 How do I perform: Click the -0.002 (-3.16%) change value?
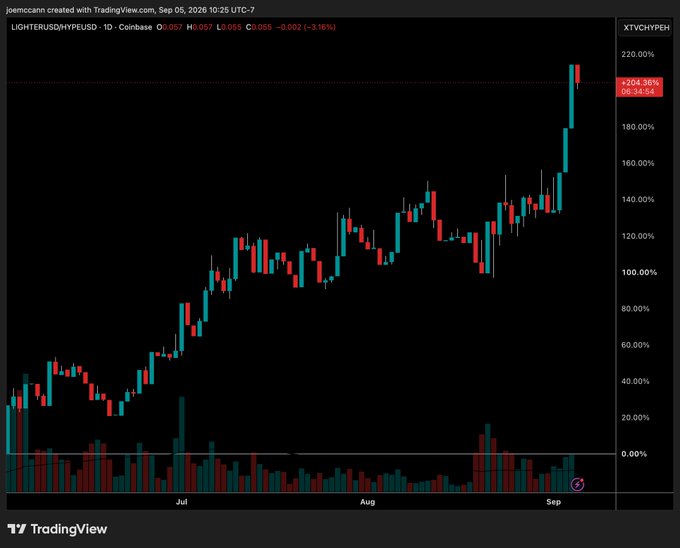(306, 27)
